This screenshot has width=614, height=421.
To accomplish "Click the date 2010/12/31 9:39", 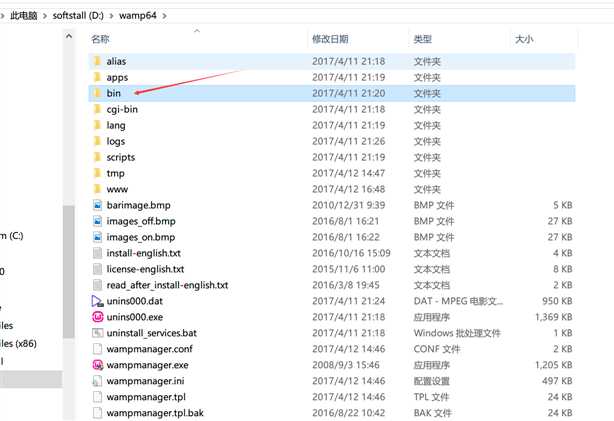I will click(349, 205).
